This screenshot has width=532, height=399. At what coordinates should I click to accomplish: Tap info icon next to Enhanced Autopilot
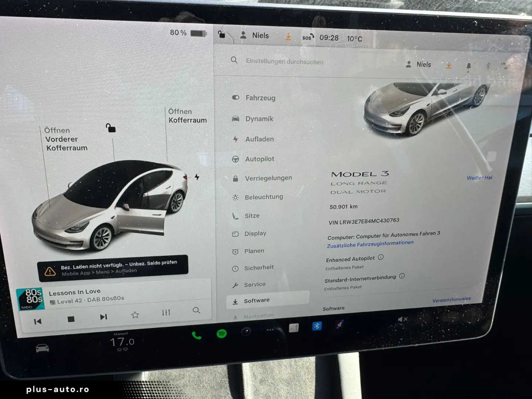[381, 257]
